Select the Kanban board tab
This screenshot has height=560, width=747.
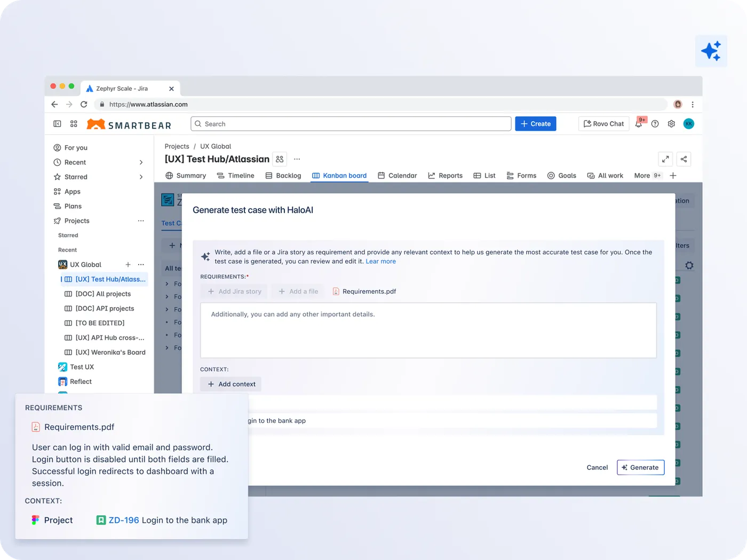339,175
